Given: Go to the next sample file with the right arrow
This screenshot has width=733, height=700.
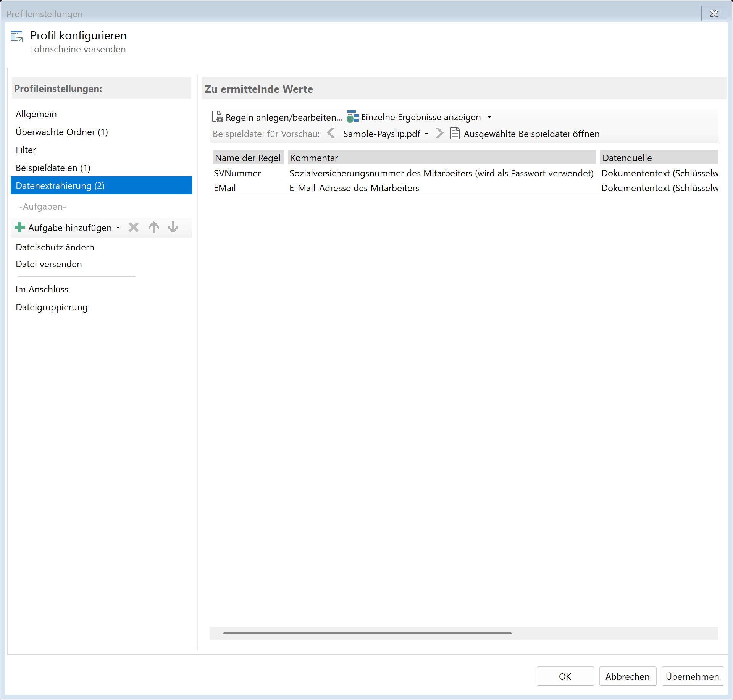Looking at the screenshot, I should point(439,134).
